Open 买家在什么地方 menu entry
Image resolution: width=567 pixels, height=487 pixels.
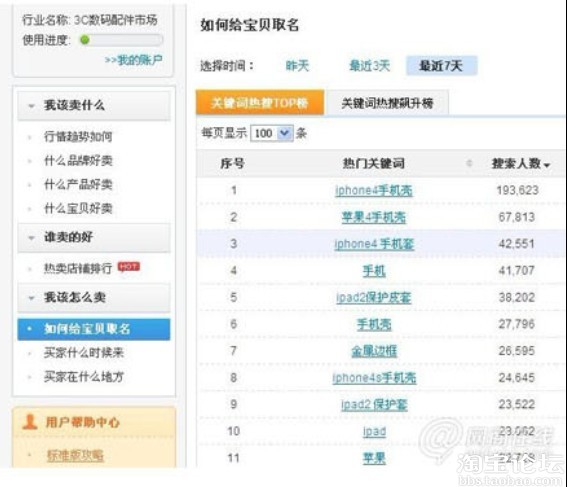point(84,377)
